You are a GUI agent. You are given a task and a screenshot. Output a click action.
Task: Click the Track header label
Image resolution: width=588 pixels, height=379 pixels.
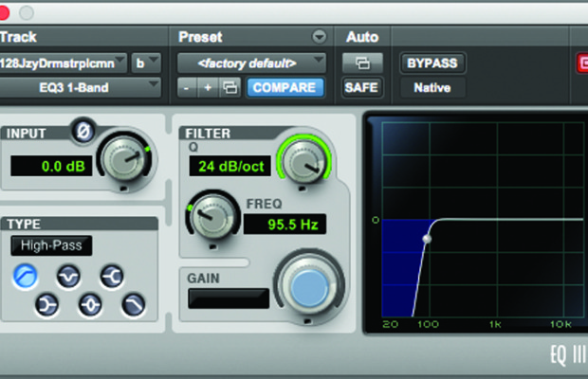click(18, 37)
